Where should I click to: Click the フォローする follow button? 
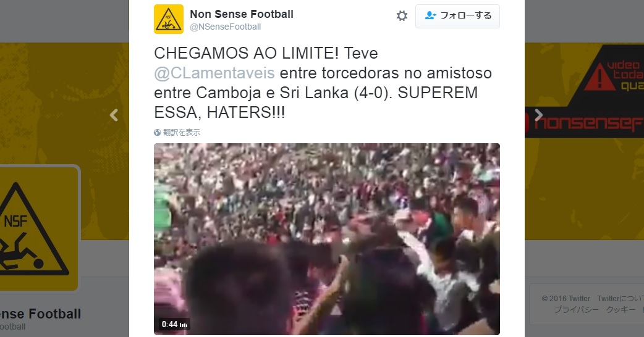point(457,16)
